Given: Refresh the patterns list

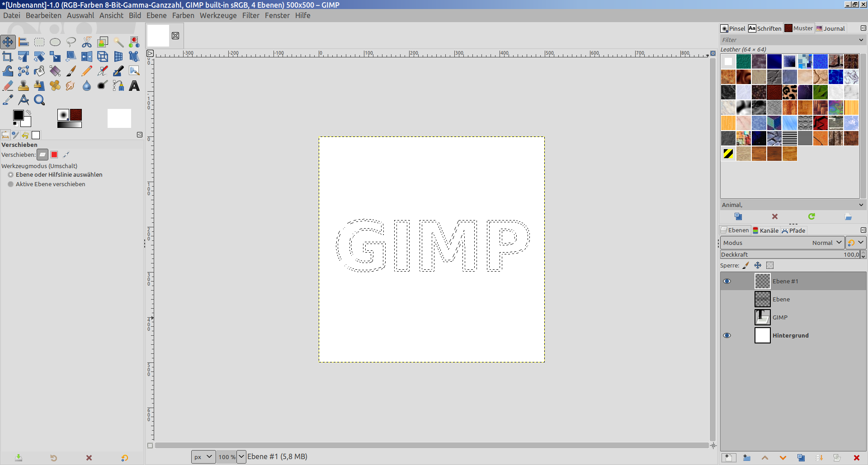Looking at the screenshot, I should click(811, 216).
